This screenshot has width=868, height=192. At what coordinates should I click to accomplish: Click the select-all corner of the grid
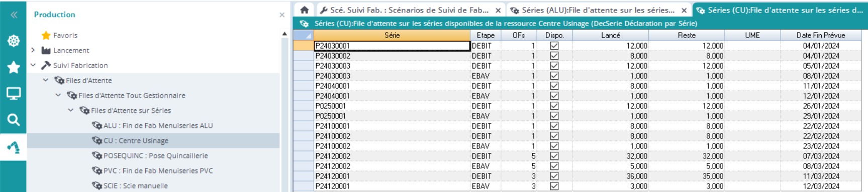[303, 35]
